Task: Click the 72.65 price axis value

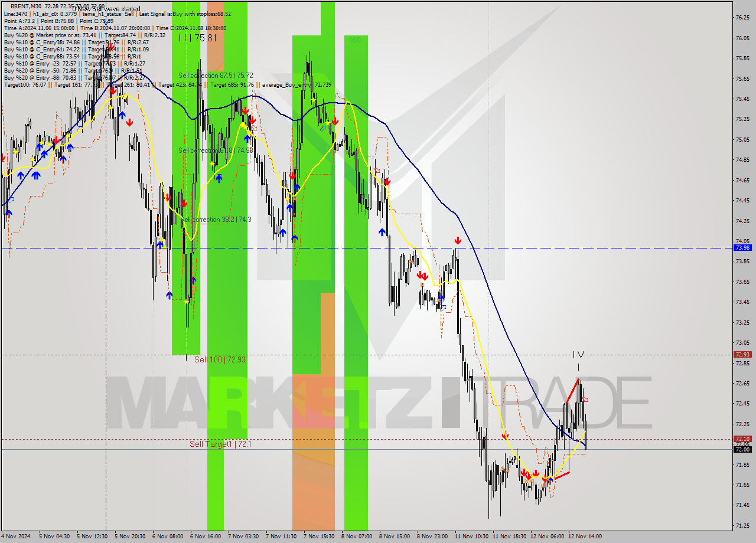Action: coord(742,384)
